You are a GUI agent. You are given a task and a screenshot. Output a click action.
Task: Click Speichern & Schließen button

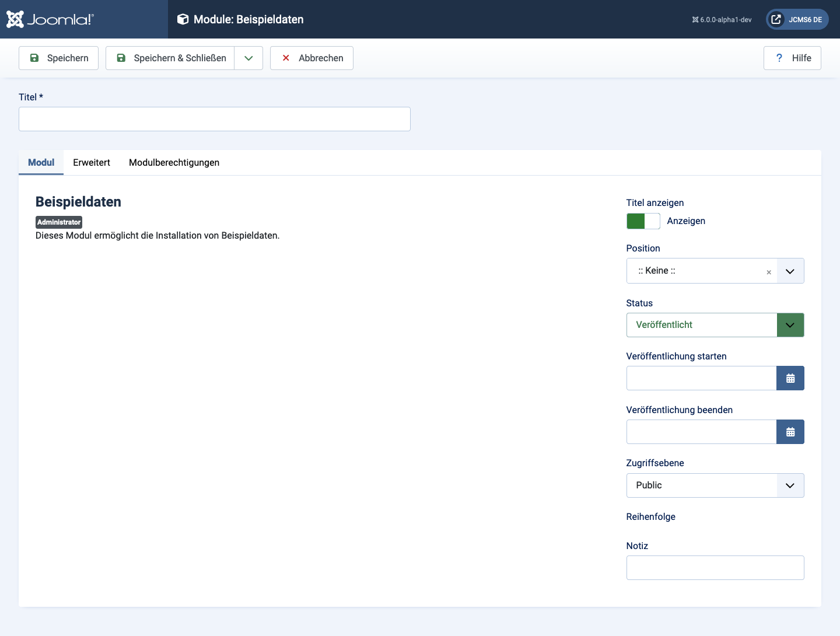[x=170, y=58]
